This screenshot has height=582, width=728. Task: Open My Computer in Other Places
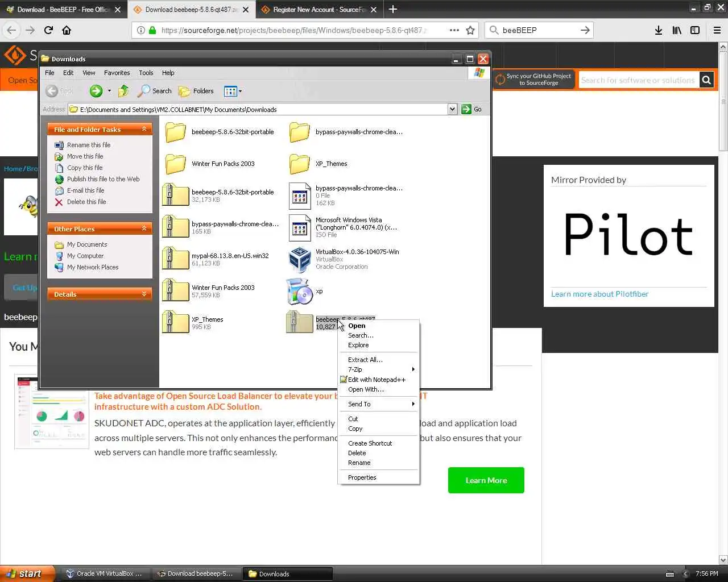point(85,256)
